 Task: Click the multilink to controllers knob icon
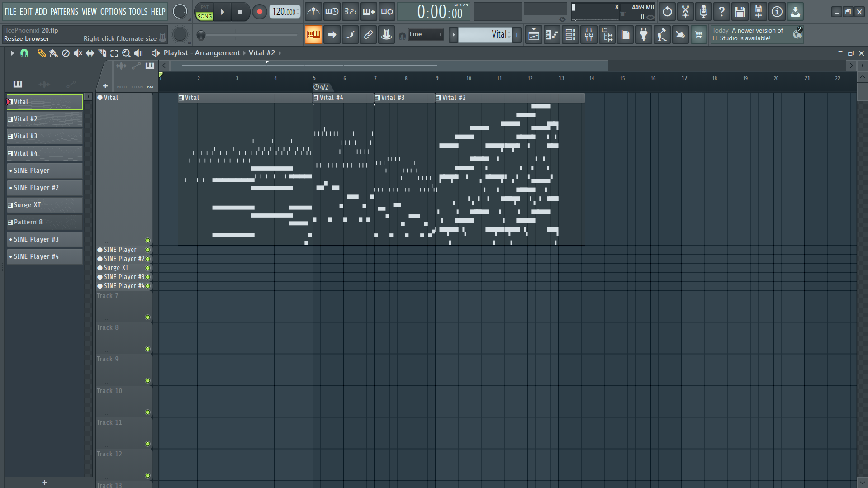tap(387, 35)
